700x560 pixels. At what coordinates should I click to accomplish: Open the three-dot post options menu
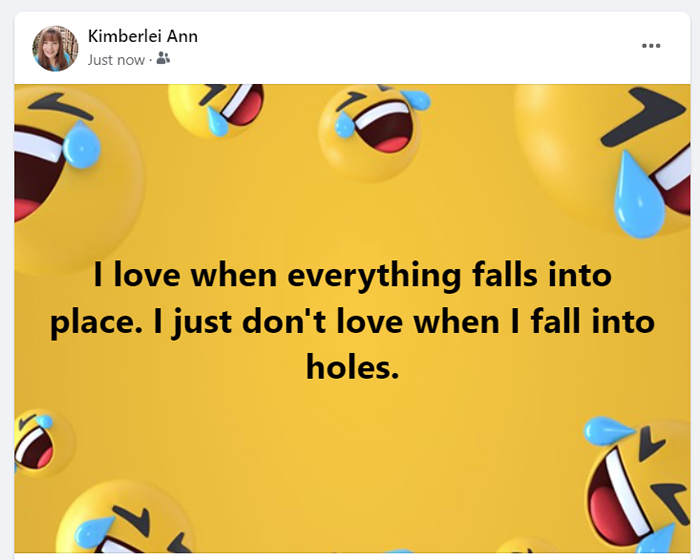[x=651, y=46]
